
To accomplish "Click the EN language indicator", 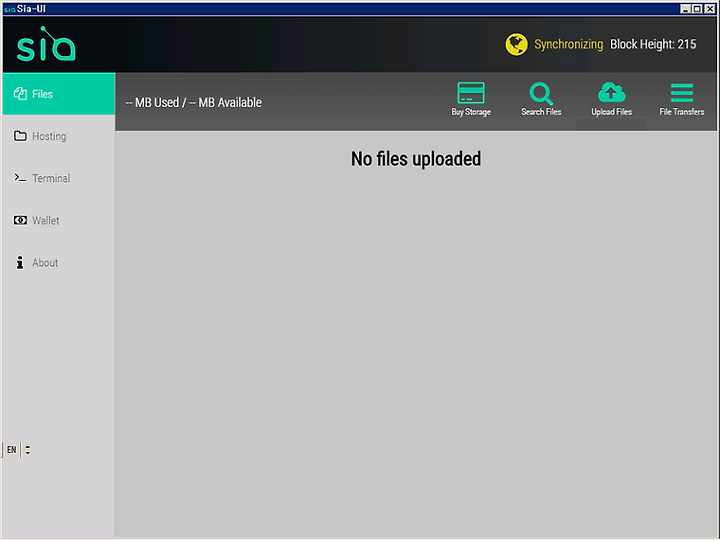I will coord(11,450).
